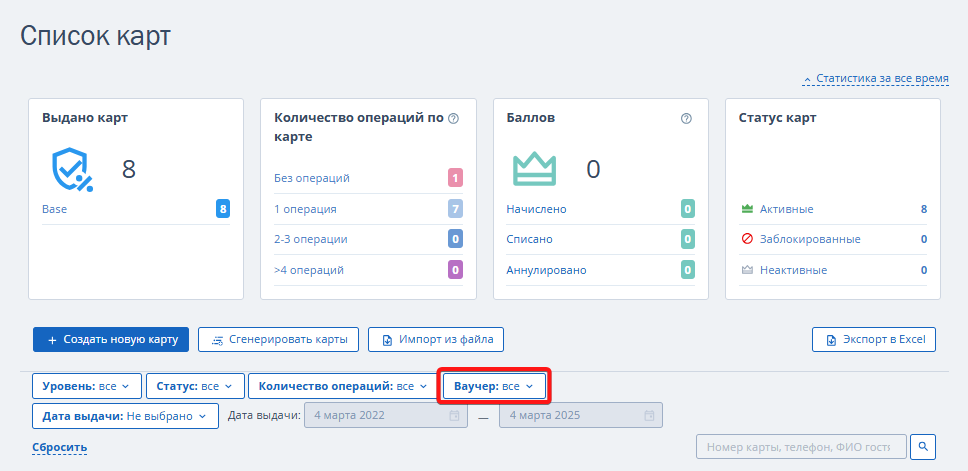
Task: Open the calendar icon in end date field
Action: click(x=649, y=415)
